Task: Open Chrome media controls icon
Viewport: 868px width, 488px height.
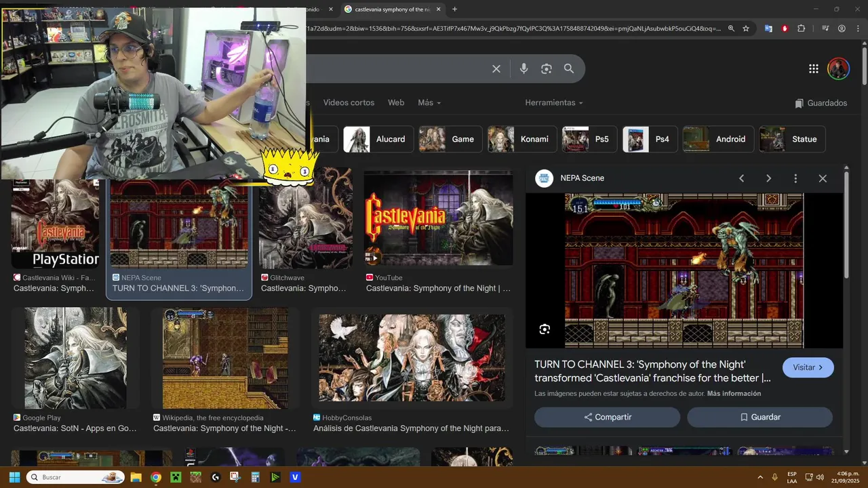Action: point(825,28)
